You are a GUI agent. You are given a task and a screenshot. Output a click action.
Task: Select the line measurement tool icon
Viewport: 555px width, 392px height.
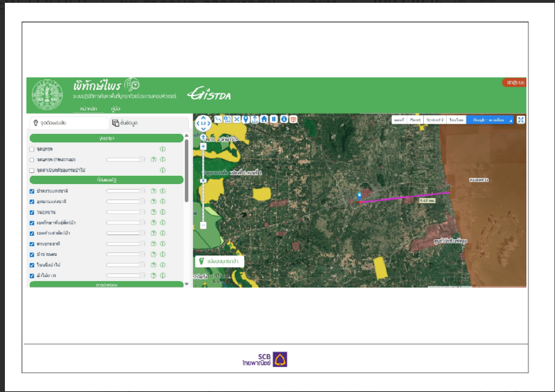pos(218,119)
